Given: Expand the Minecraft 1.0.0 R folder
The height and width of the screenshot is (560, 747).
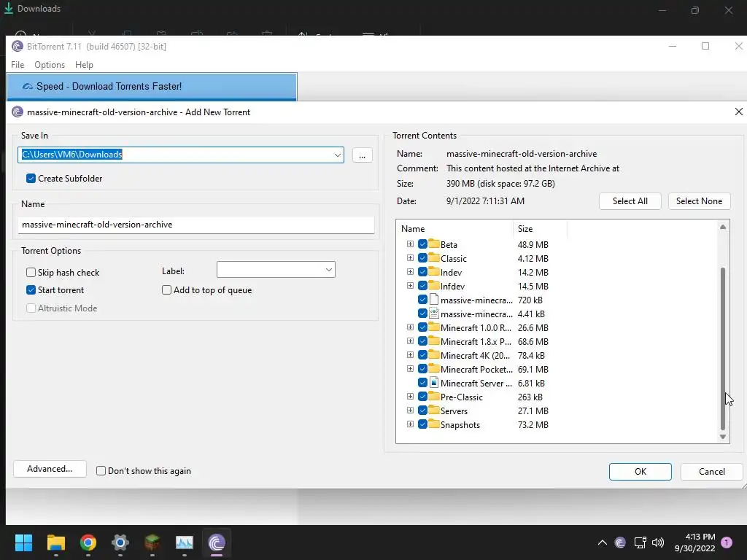Looking at the screenshot, I should point(410,327).
